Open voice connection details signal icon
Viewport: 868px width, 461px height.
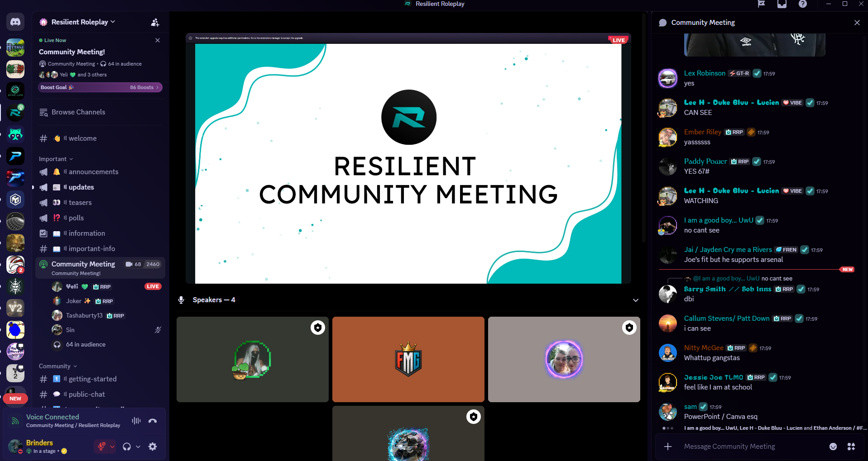(x=15, y=421)
